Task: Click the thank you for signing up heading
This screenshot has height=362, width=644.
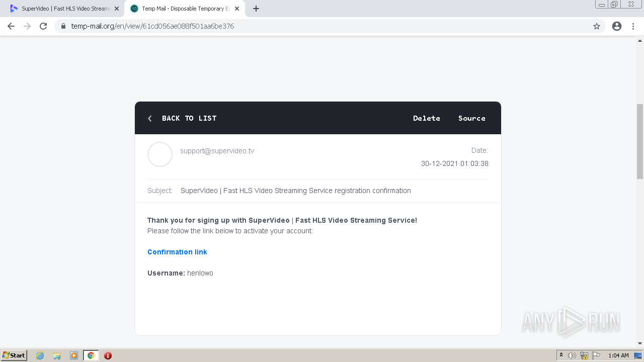Action: (x=282, y=220)
